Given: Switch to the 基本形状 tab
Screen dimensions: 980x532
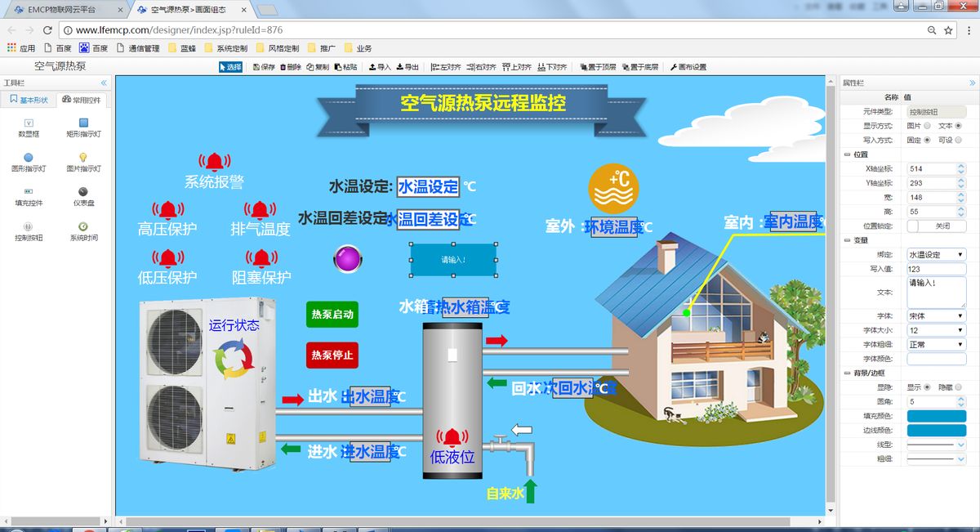Looking at the screenshot, I should point(29,100).
